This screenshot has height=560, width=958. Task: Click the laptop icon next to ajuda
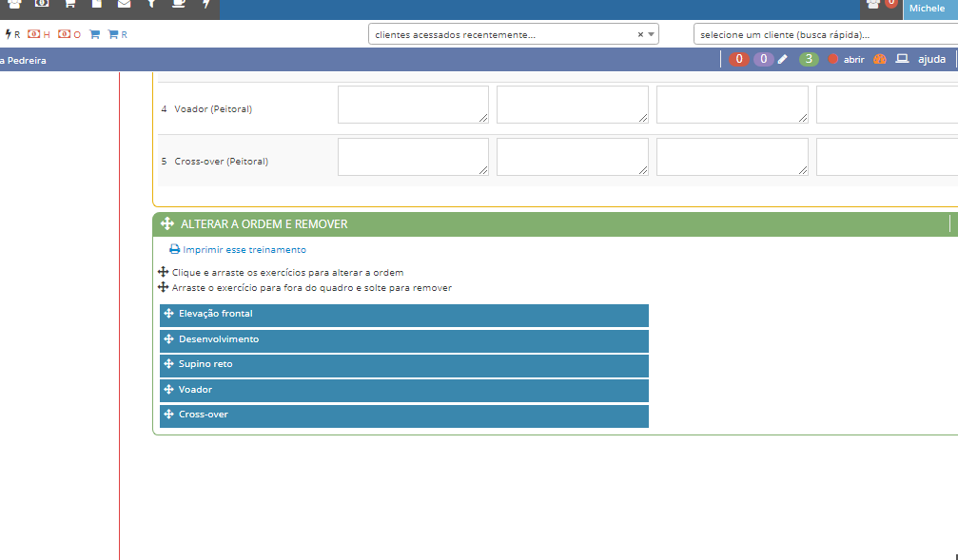tap(902, 59)
